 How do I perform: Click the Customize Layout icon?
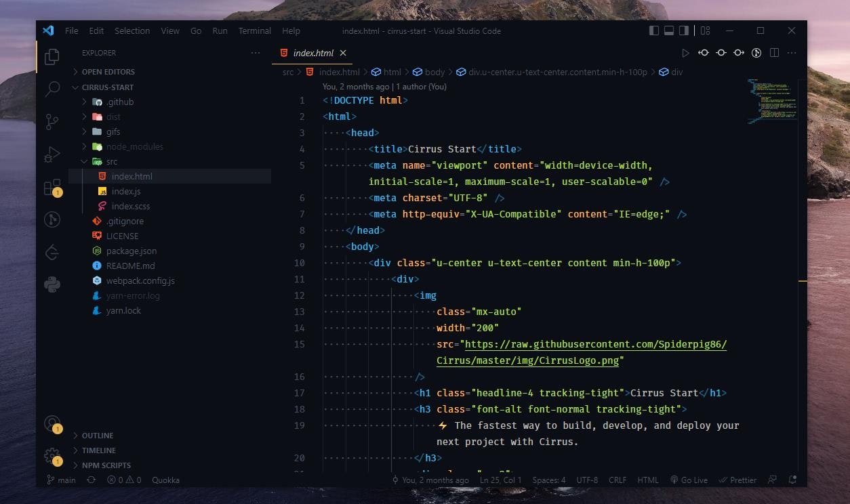705,30
